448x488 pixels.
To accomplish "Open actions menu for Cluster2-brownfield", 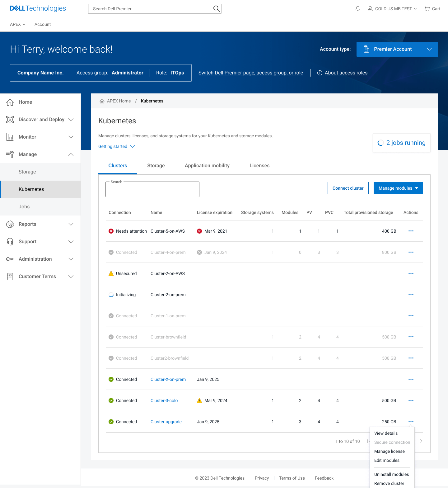I will coord(411,358).
